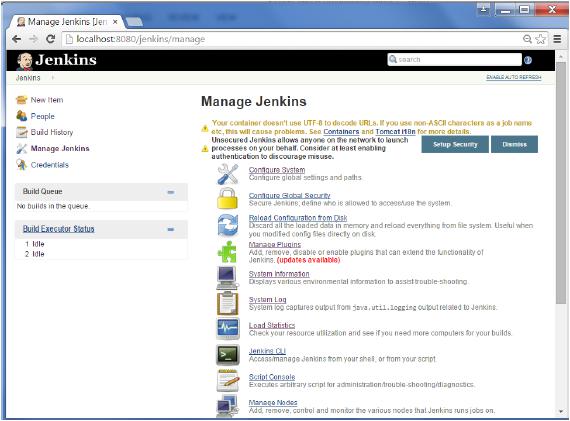The image size is (570, 421).
Task: Open Credentials from the sidebar
Action: click(x=49, y=165)
